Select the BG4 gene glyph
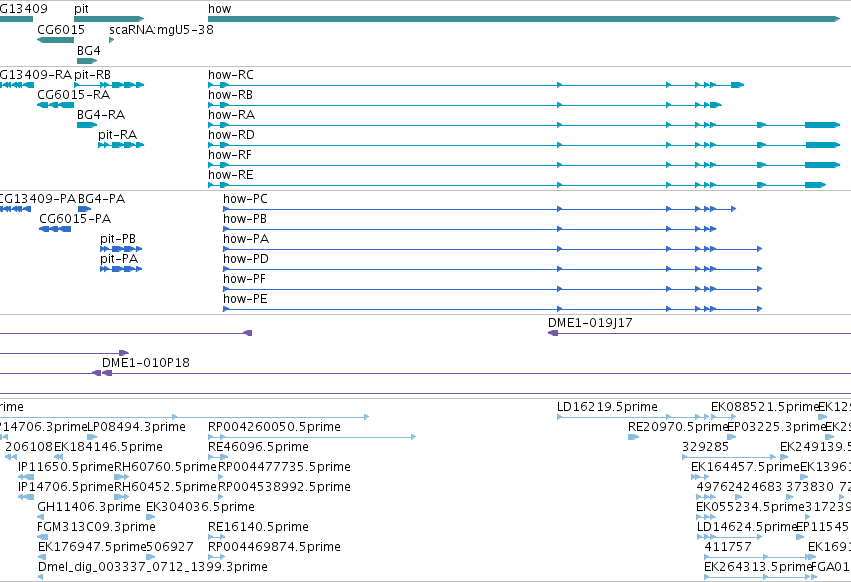This screenshot has height=582, width=851. click(x=87, y=61)
